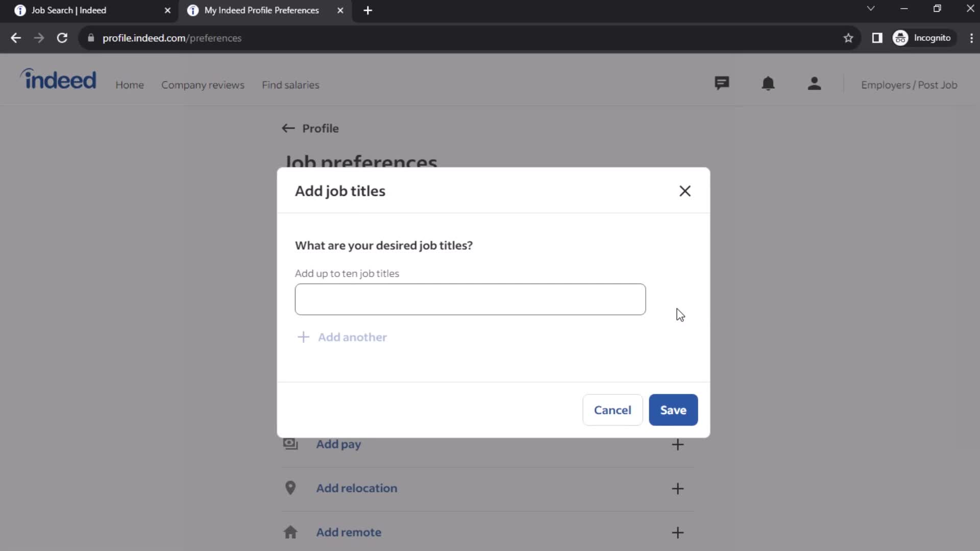Click the Add remote expander plus button
980x551 pixels.
[679, 532]
